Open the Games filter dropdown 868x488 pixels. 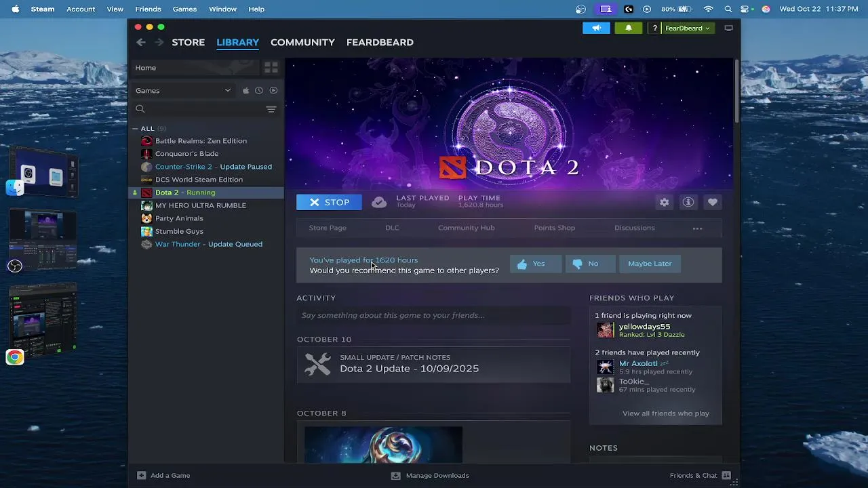click(x=183, y=90)
